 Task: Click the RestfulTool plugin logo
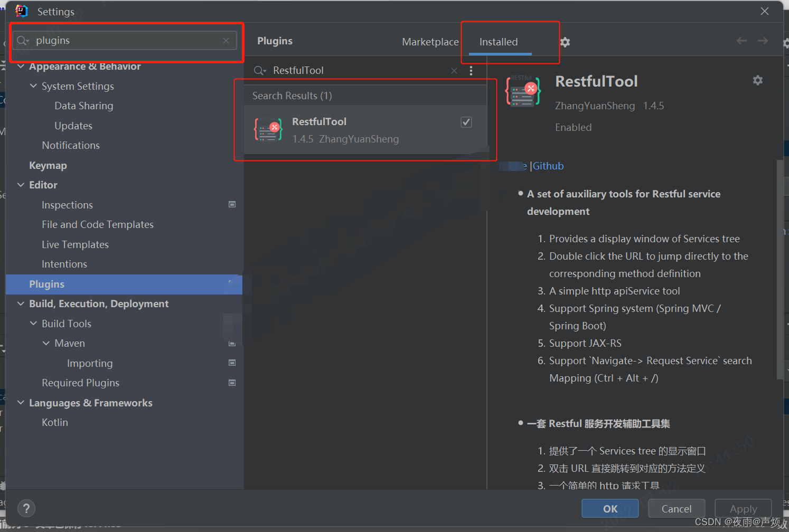pyautogui.click(x=522, y=91)
